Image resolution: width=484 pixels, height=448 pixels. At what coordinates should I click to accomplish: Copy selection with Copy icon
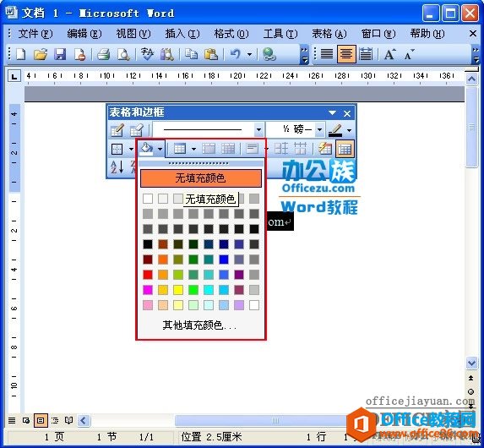pyautogui.click(x=191, y=54)
